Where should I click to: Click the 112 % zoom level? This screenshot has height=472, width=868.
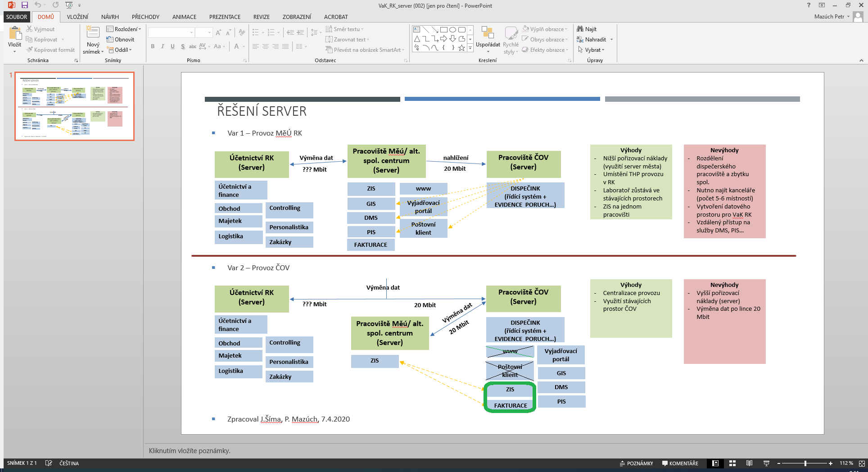point(846,463)
